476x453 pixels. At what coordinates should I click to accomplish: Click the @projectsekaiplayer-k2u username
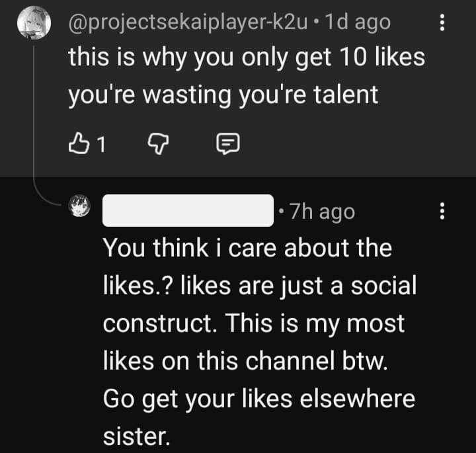(x=188, y=22)
